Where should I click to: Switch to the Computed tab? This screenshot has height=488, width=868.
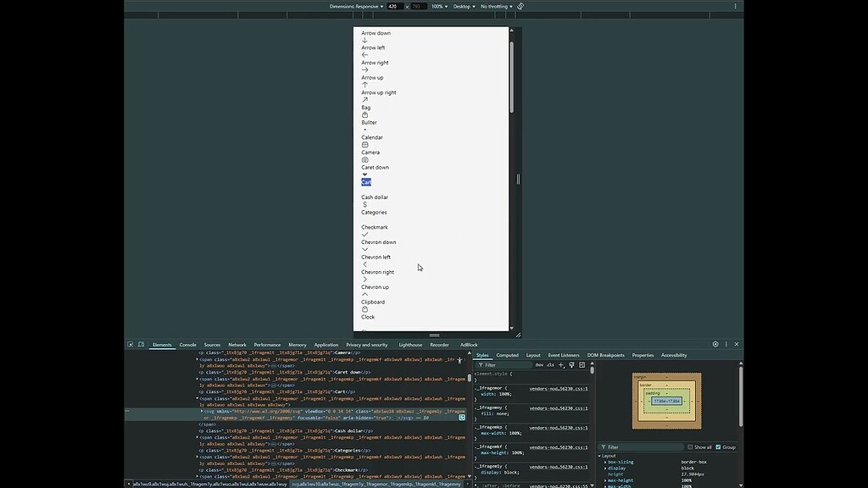[x=507, y=355]
